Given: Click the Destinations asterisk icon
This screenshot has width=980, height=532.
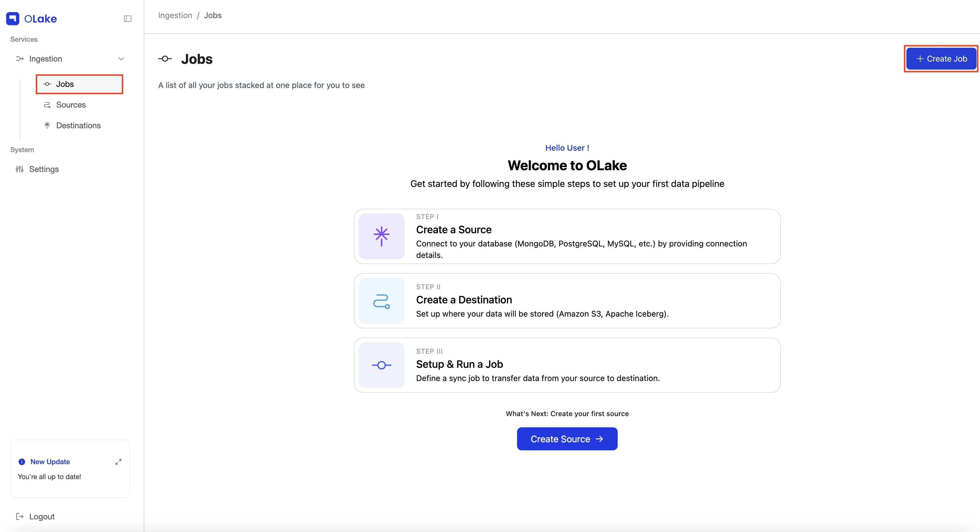Looking at the screenshot, I should click(x=47, y=125).
